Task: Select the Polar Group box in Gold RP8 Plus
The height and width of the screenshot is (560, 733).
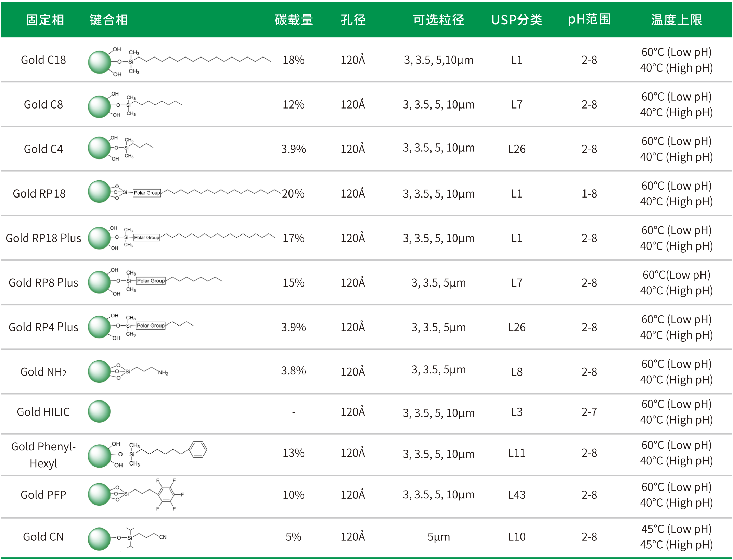Action: (151, 281)
